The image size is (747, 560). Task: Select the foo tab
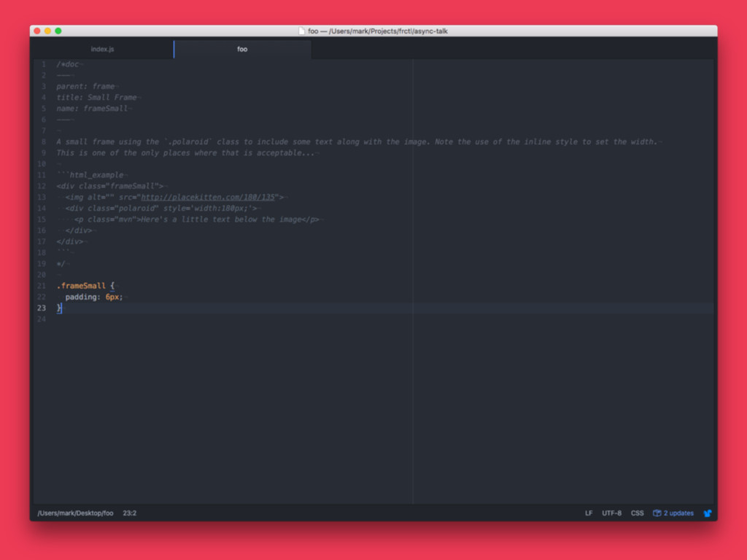[242, 49]
